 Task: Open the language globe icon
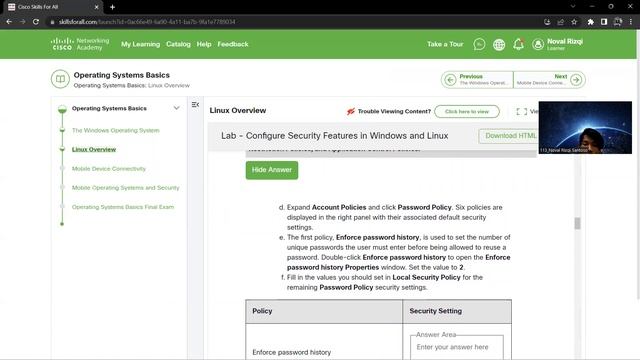pyautogui.click(x=499, y=44)
